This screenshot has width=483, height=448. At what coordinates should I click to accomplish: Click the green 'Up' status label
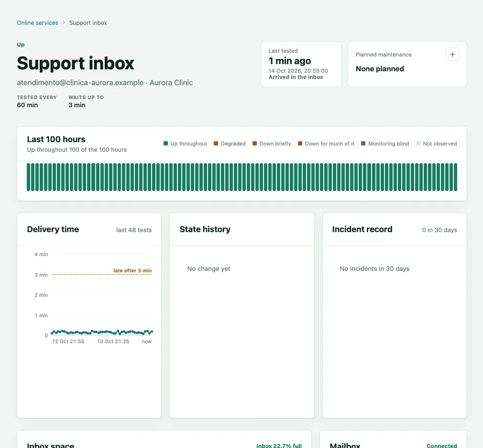point(21,45)
